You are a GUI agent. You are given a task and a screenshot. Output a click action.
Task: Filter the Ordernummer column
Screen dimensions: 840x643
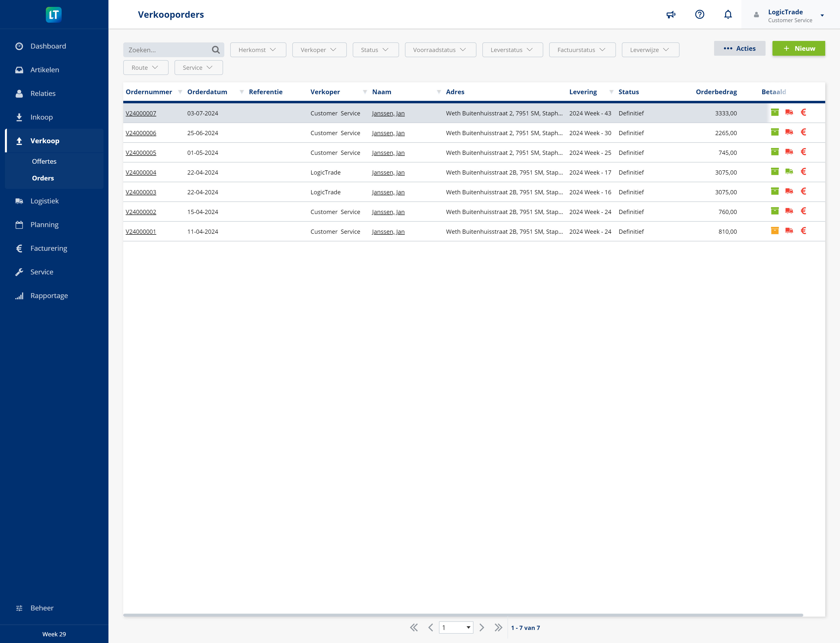[x=180, y=92]
